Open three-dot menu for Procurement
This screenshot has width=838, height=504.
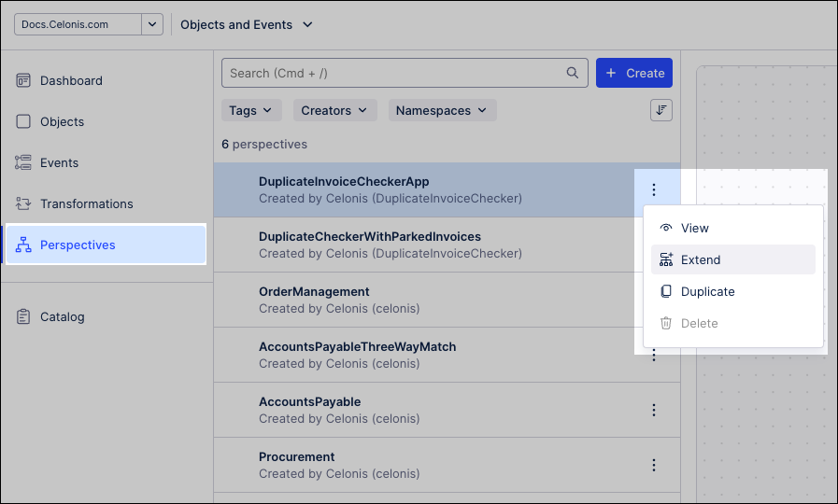(x=654, y=465)
